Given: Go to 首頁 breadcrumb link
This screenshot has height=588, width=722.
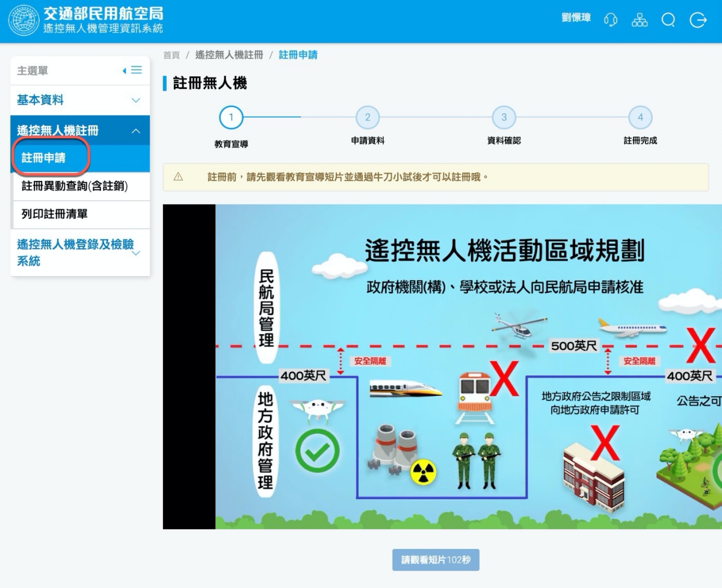Looking at the screenshot, I should tap(172, 55).
